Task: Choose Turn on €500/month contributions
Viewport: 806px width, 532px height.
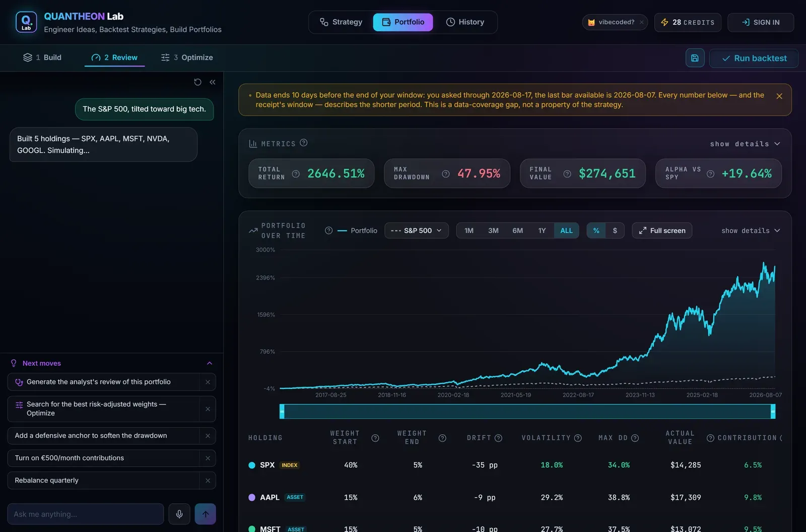Action: click(x=104, y=458)
